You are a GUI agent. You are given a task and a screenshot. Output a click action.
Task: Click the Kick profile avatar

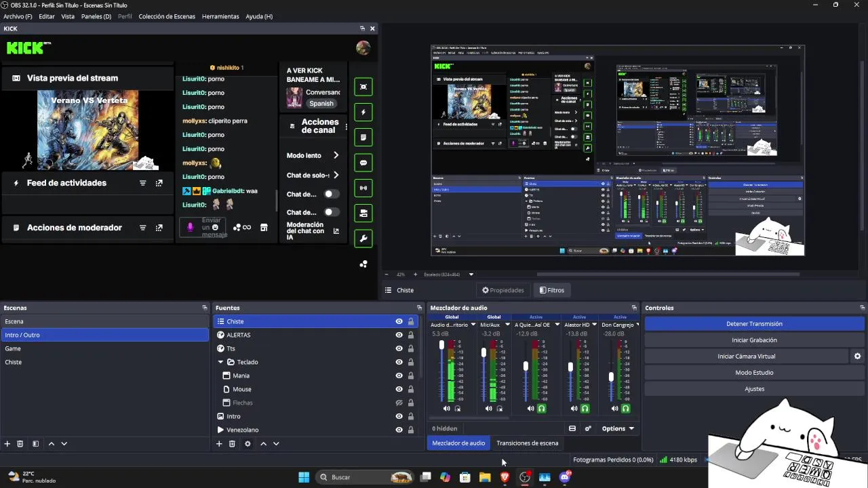(363, 47)
